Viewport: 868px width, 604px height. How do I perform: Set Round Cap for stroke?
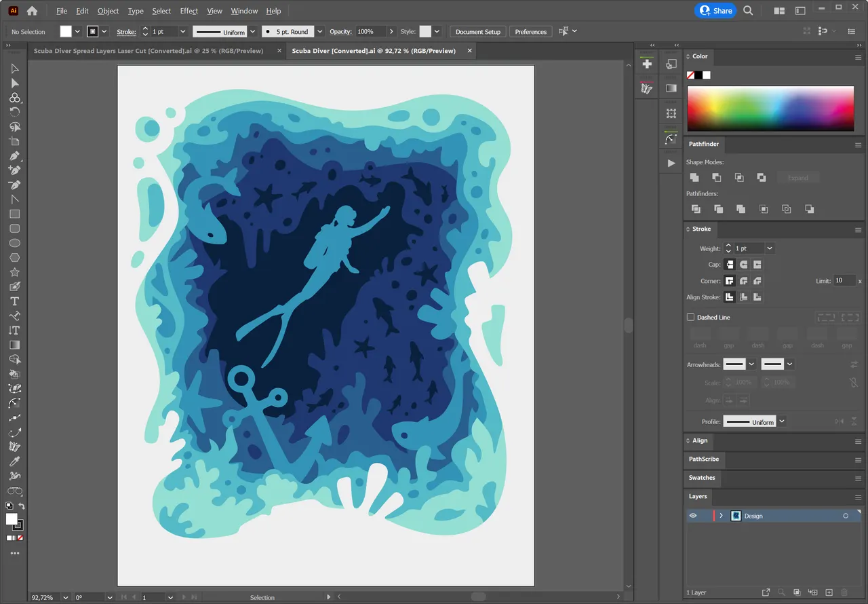coord(744,265)
